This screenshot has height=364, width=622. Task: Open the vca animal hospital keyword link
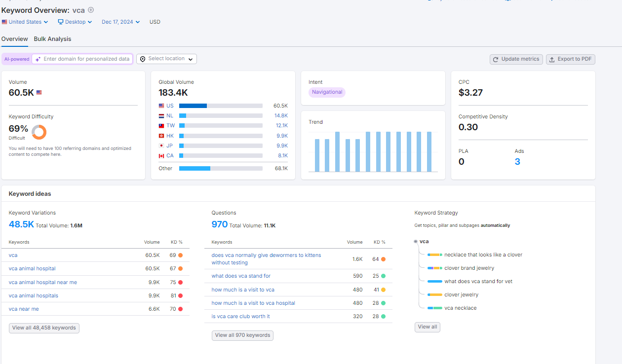coord(32,269)
